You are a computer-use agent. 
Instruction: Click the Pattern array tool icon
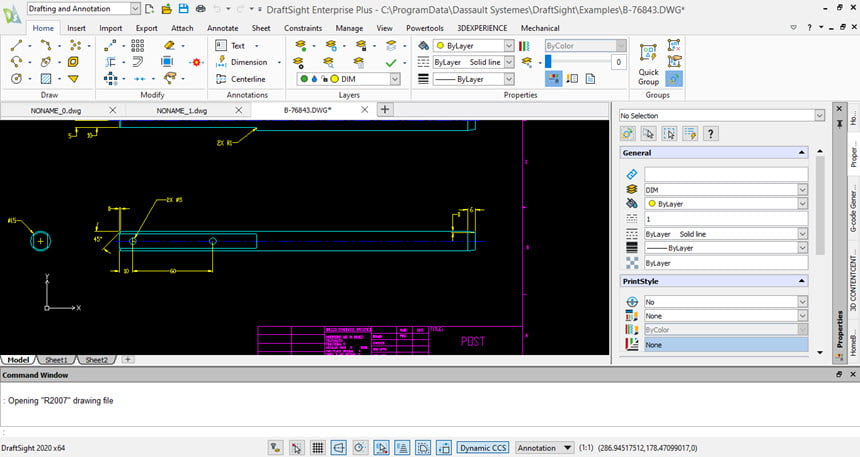[138, 46]
